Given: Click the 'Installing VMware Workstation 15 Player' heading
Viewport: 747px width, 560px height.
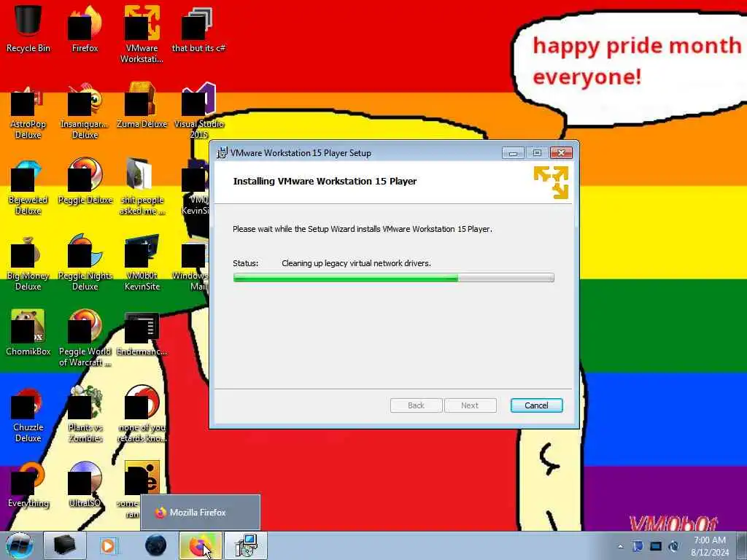Looking at the screenshot, I should (325, 181).
